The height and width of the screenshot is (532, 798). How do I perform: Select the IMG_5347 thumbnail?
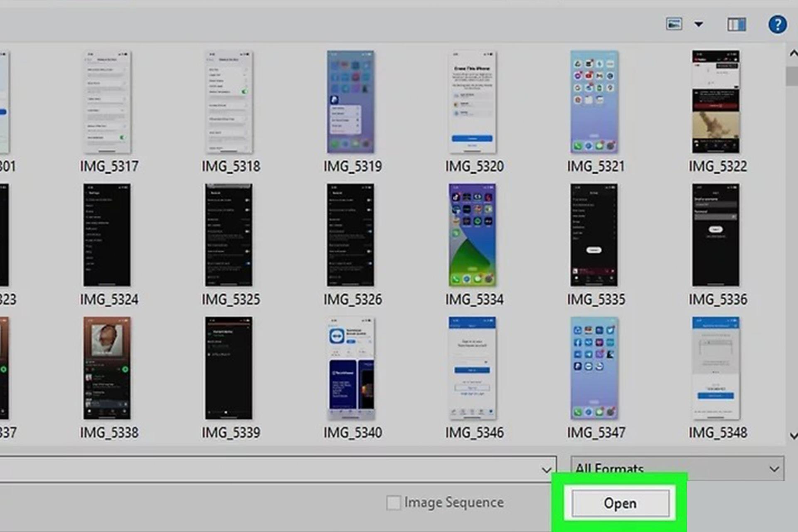point(594,368)
